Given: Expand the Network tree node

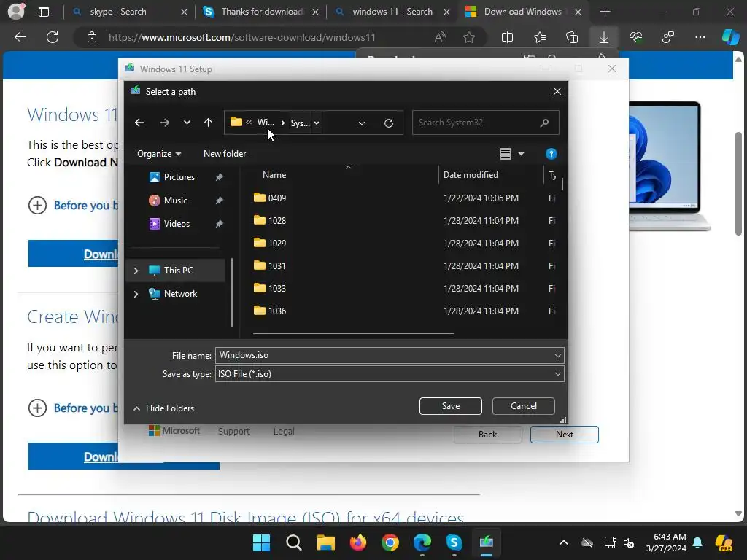Looking at the screenshot, I should coord(136,294).
